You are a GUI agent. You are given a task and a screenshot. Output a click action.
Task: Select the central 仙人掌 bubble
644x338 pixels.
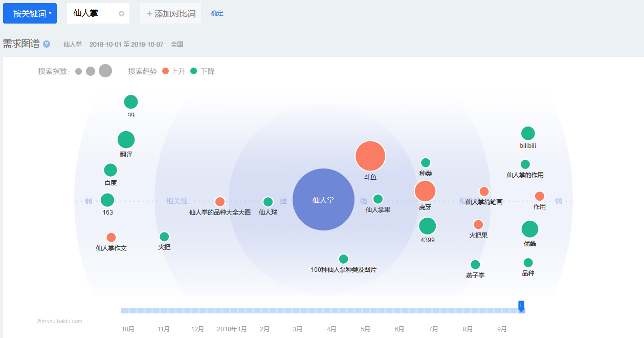[323, 200]
